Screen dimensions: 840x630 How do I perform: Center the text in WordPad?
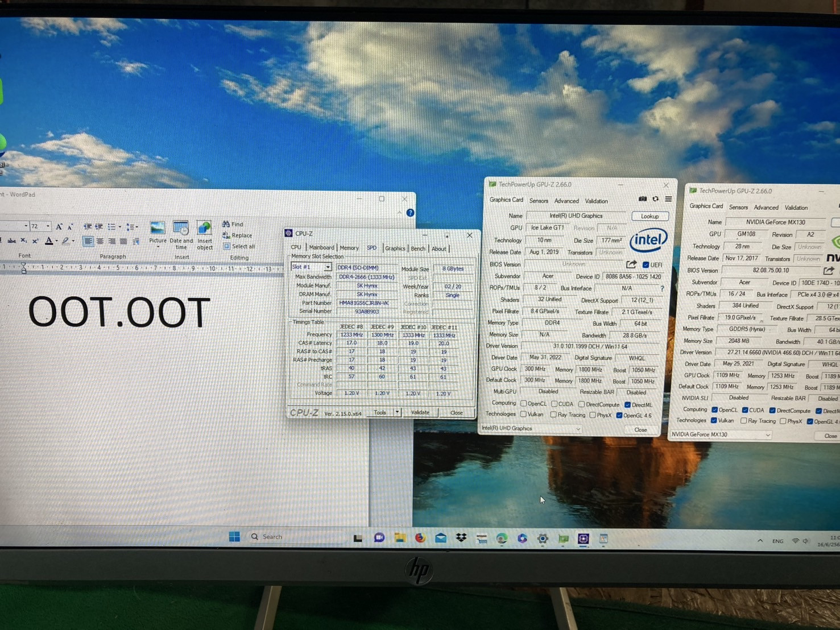(100, 242)
